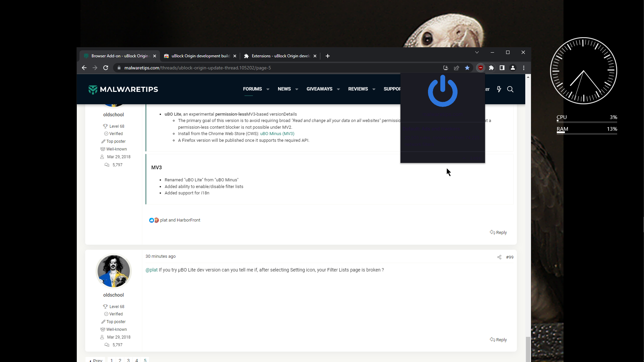
Task: Open the site search magnifier
Action: point(510,89)
